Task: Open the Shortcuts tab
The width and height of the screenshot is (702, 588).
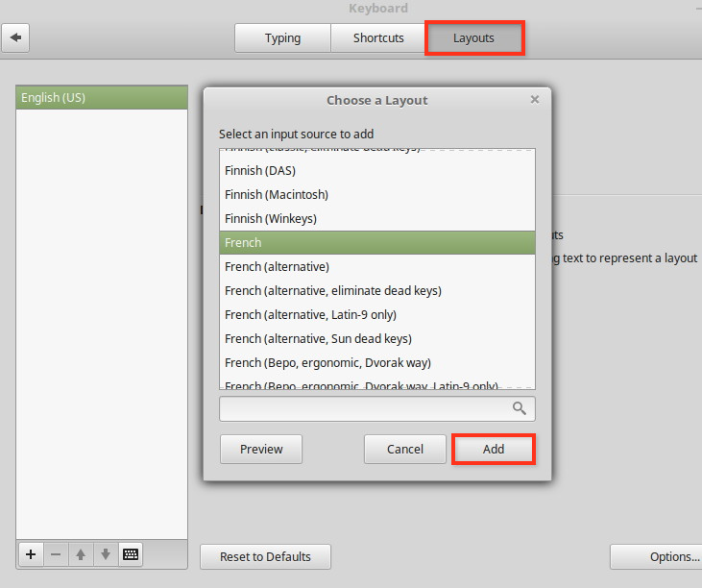Action: 378,38
